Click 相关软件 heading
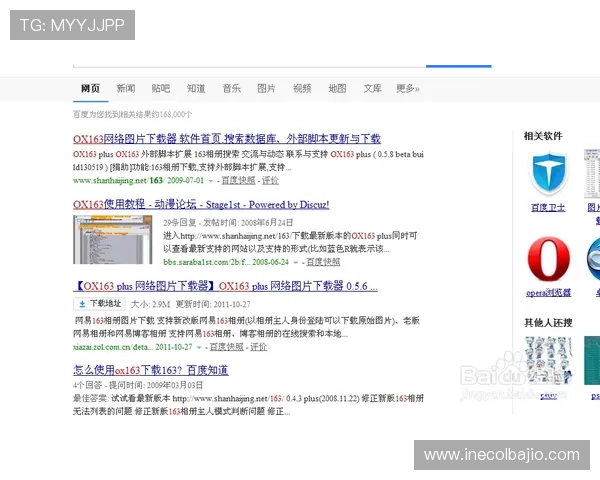 [x=543, y=136]
